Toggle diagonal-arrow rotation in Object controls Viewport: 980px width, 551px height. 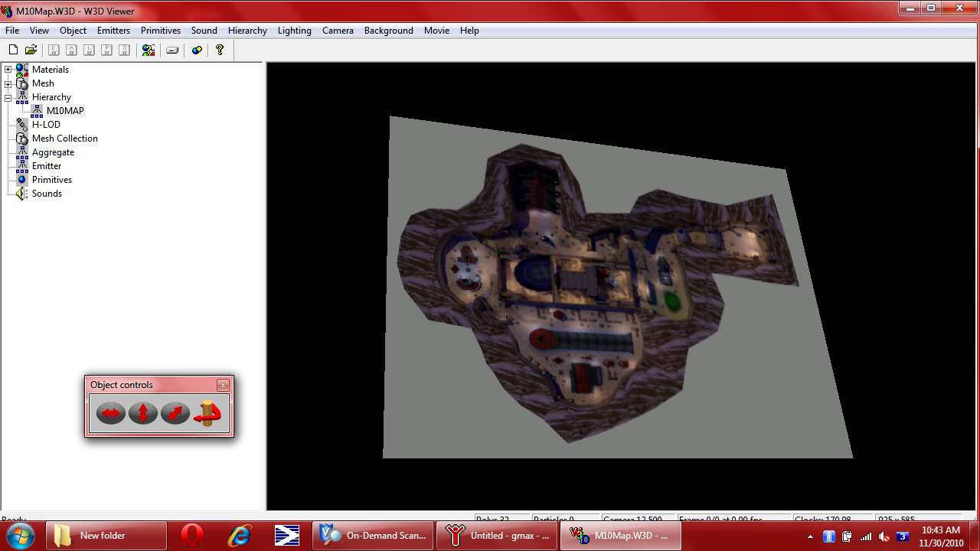point(175,413)
